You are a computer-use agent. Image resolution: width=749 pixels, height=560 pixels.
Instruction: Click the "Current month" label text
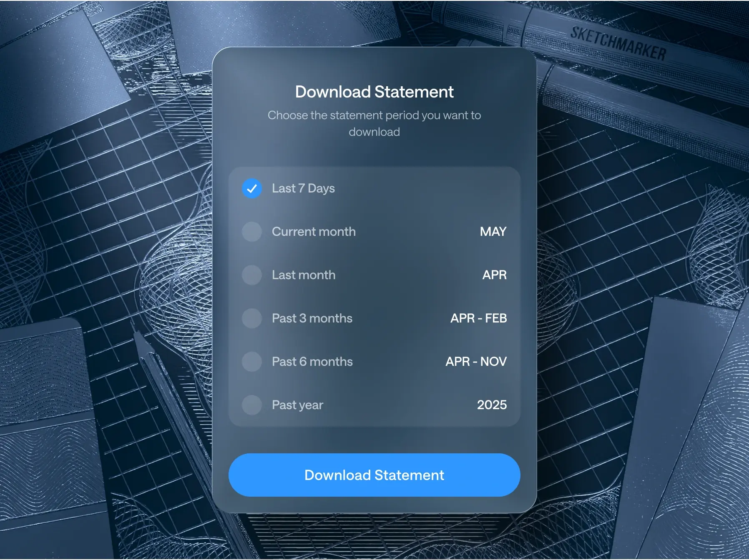pyautogui.click(x=314, y=232)
